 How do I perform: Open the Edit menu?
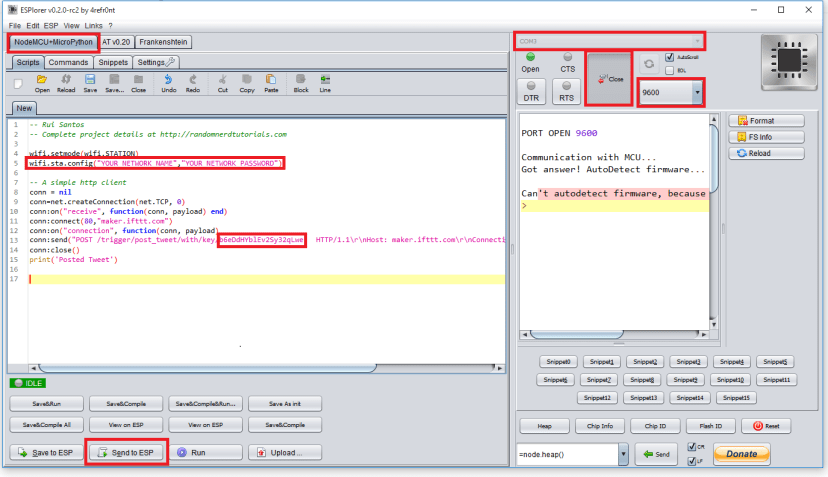click(x=33, y=25)
